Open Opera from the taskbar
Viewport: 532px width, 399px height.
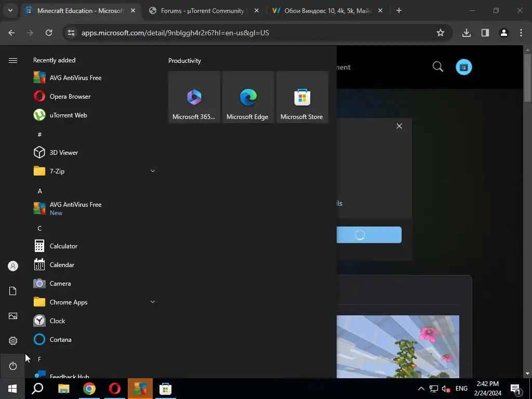(115, 389)
